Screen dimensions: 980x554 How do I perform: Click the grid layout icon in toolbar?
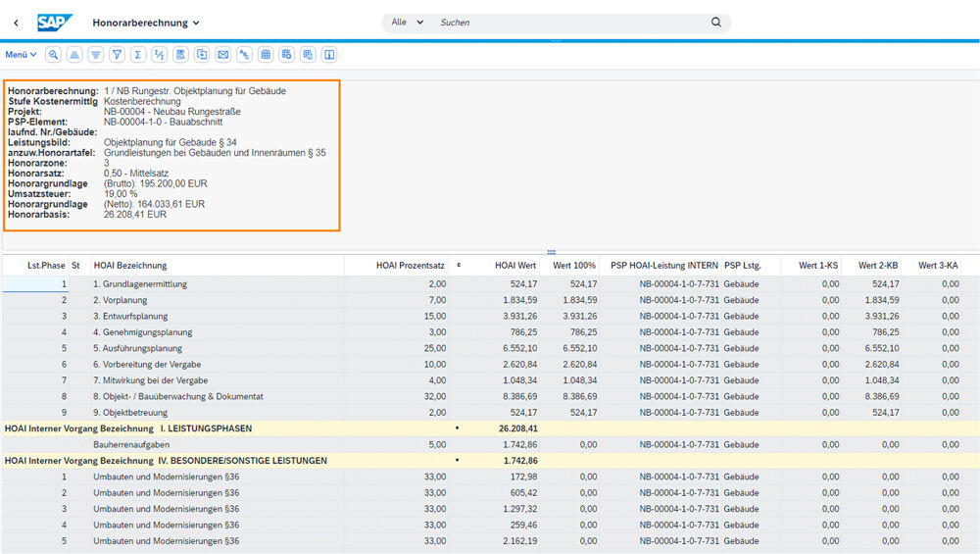[266, 55]
